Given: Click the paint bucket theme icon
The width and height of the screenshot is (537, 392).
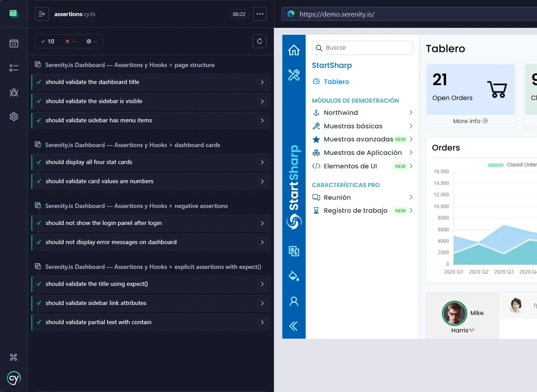Looking at the screenshot, I should (294, 276).
